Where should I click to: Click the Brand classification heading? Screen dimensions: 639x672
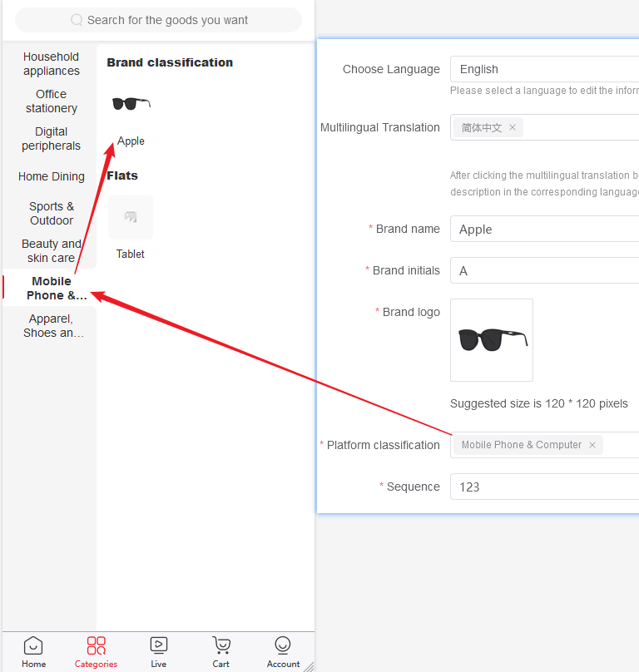(170, 62)
